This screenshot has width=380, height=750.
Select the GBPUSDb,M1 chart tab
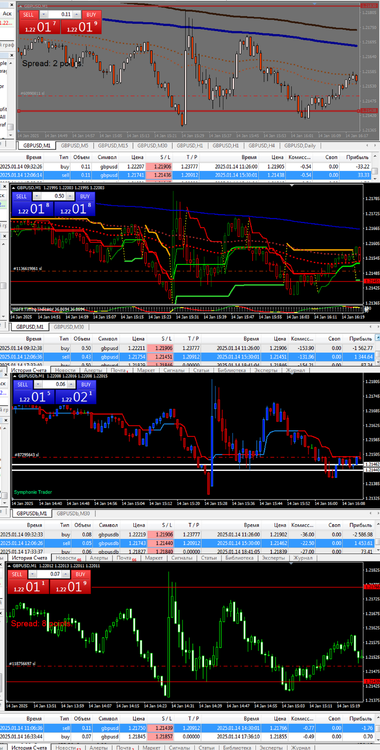32,513
